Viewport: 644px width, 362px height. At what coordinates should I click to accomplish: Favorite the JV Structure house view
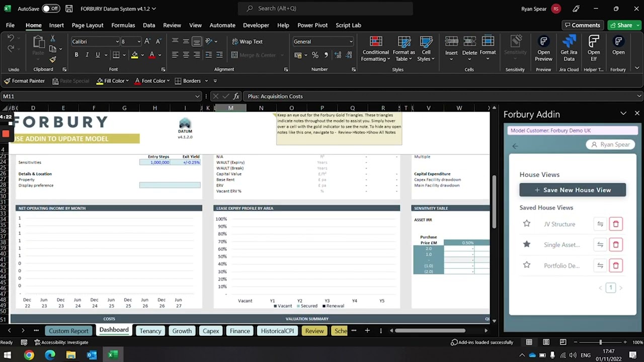pos(527,224)
